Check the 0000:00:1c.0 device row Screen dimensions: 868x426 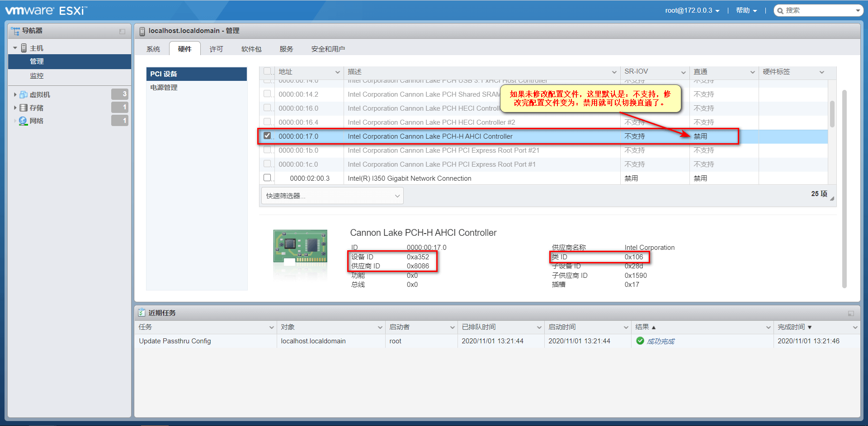267,164
